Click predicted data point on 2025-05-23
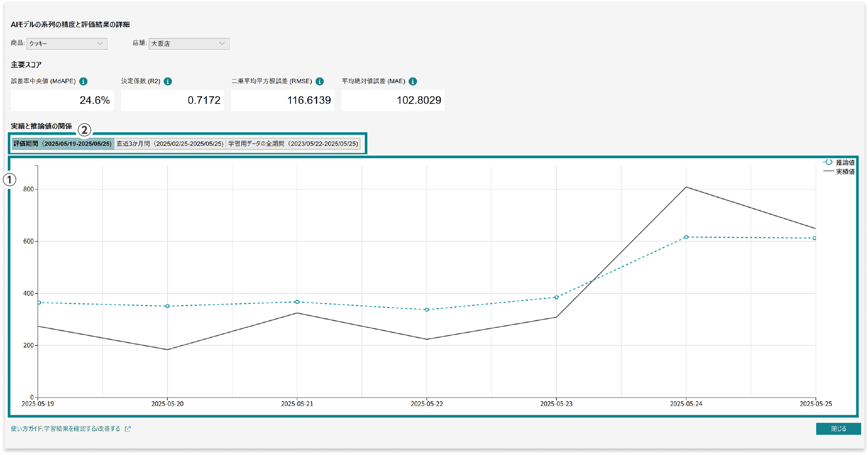Screen dimensions: 868x455 coord(556,297)
